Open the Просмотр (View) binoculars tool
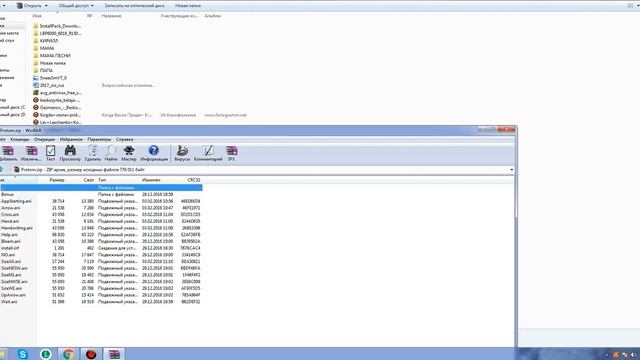The image size is (640, 360). pyautogui.click(x=70, y=153)
